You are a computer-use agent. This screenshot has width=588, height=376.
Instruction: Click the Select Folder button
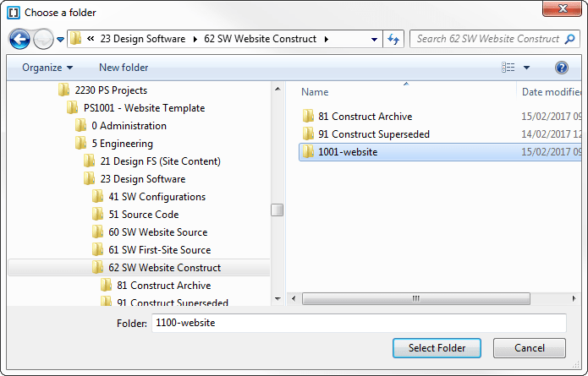437,348
